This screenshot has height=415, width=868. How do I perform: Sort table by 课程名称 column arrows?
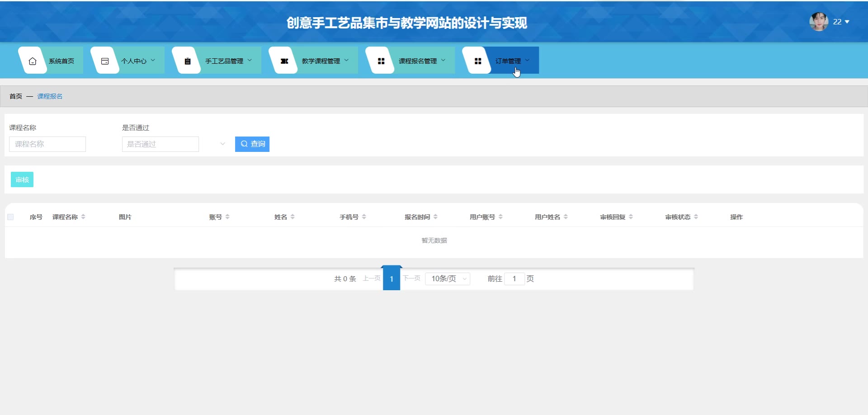point(83,217)
